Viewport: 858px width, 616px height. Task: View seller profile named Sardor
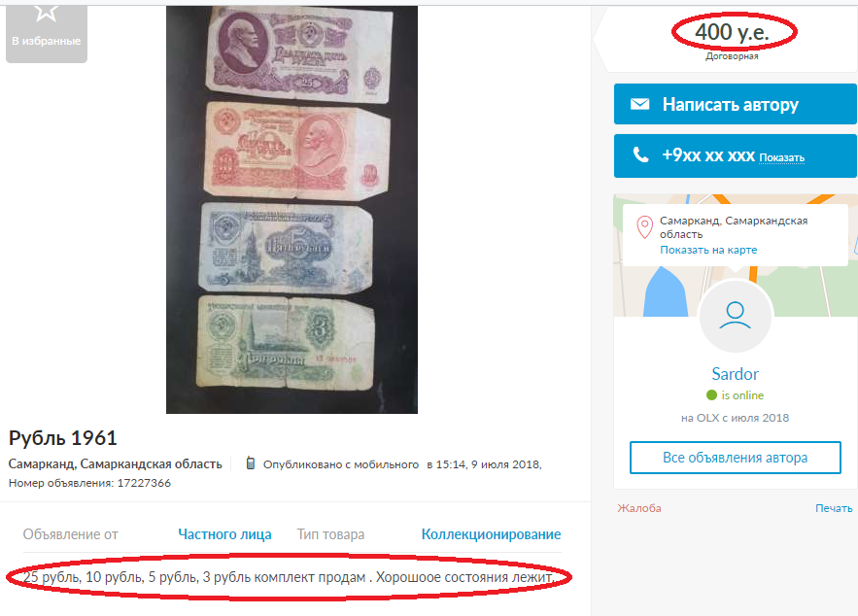pos(735,374)
